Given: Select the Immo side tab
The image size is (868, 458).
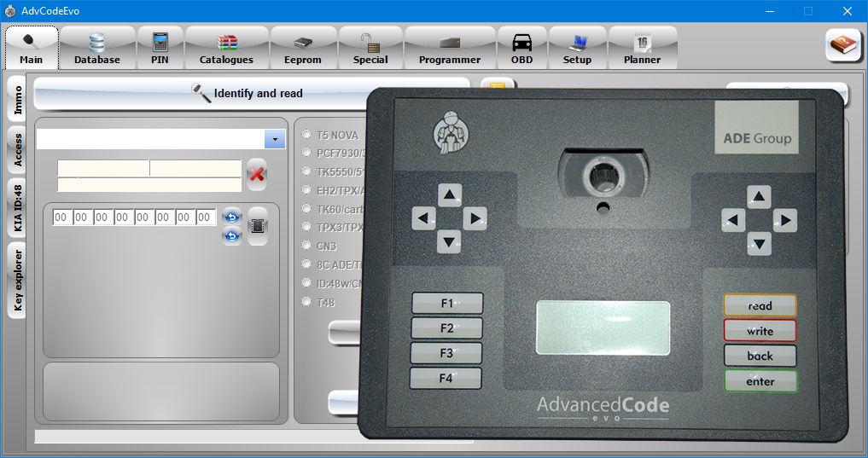Looking at the screenshot, I should point(17,100).
